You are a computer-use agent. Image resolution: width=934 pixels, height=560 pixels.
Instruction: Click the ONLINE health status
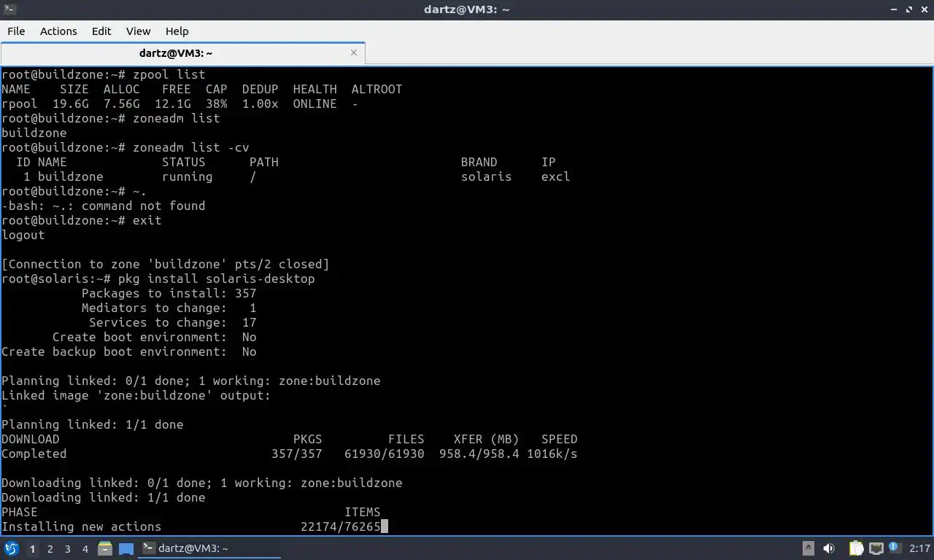pyautogui.click(x=315, y=104)
